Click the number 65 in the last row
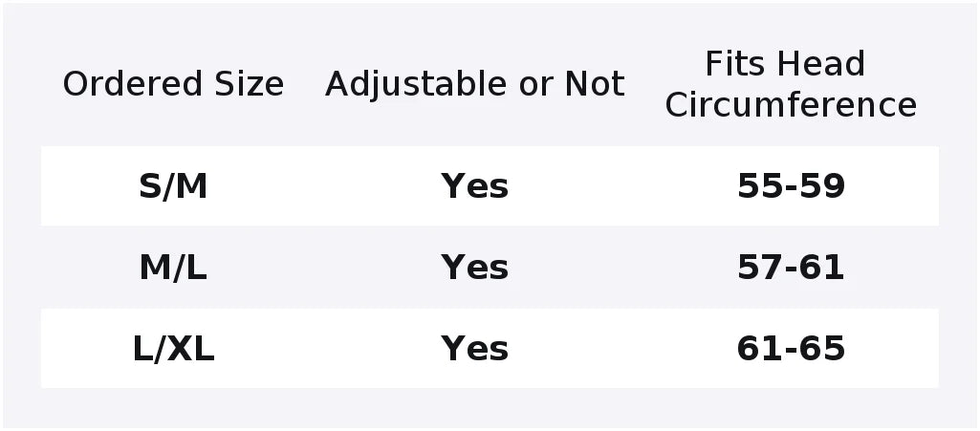Image resolution: width=980 pixels, height=431 pixels. point(822,349)
